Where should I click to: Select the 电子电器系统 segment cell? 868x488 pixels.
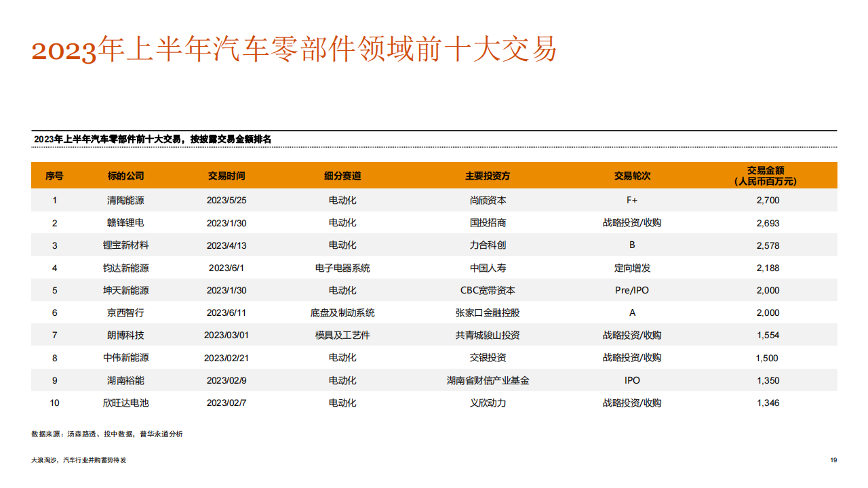[342, 268]
